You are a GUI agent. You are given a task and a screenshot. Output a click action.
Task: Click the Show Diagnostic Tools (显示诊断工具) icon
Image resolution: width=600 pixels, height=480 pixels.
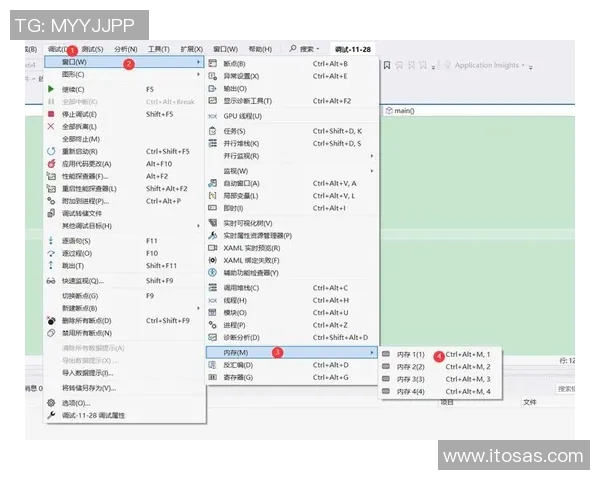[212, 101]
